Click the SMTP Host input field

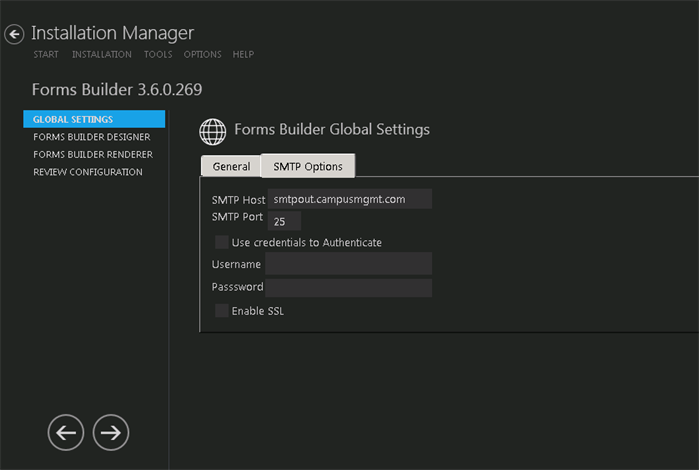[x=350, y=199]
